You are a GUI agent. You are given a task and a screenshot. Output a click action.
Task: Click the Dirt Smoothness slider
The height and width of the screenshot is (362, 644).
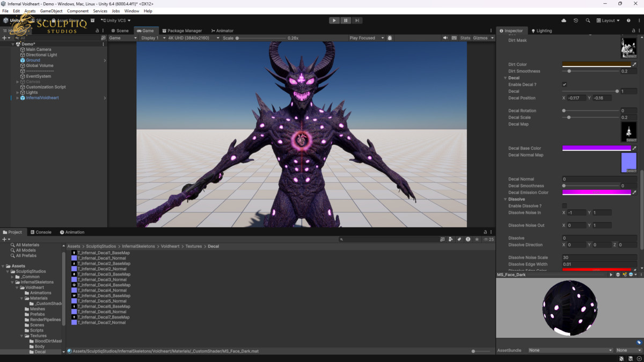[x=590, y=71]
